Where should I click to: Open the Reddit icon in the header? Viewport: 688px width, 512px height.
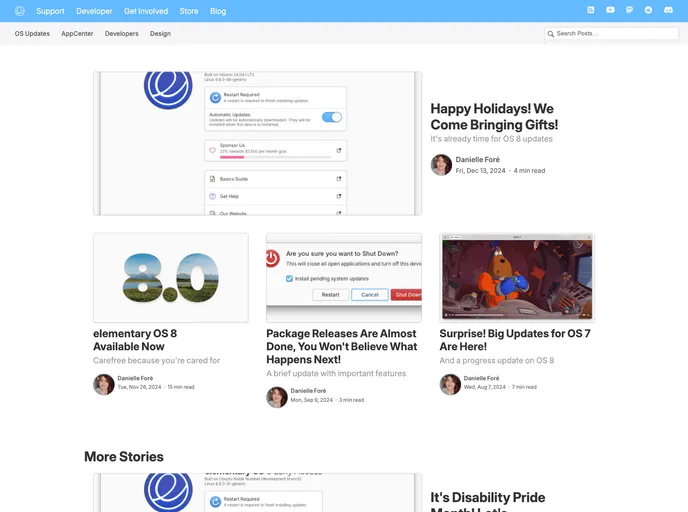[x=648, y=10]
